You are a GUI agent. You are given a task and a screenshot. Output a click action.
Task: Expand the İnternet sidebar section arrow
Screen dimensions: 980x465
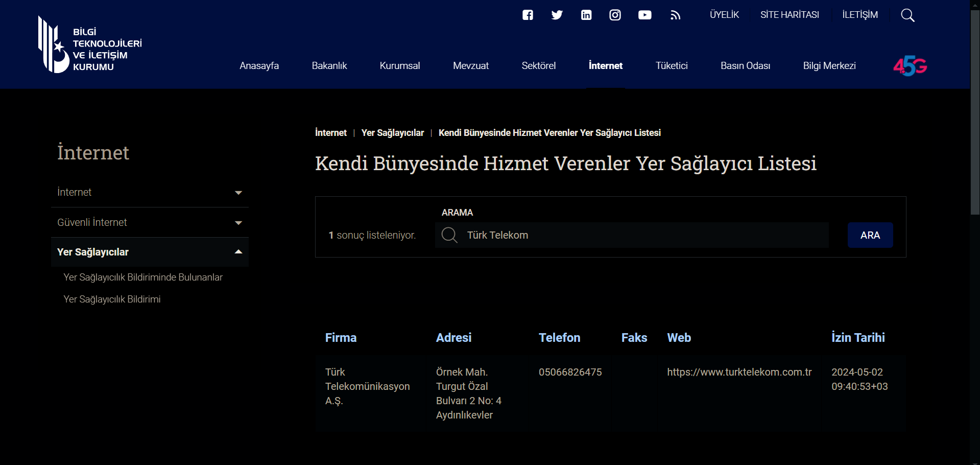(x=238, y=193)
